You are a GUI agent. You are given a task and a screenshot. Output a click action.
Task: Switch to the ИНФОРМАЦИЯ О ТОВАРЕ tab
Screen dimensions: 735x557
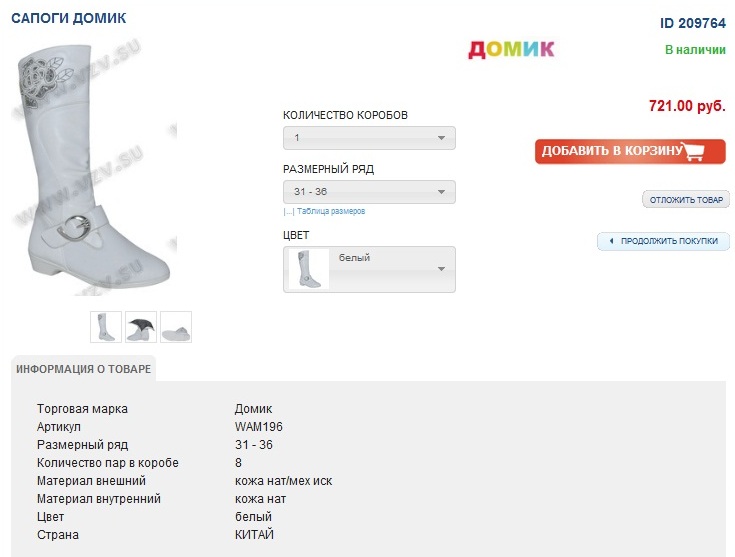point(84,369)
